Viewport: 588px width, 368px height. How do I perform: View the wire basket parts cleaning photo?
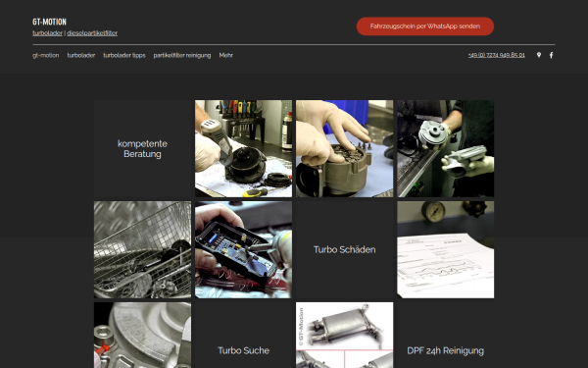(142, 249)
